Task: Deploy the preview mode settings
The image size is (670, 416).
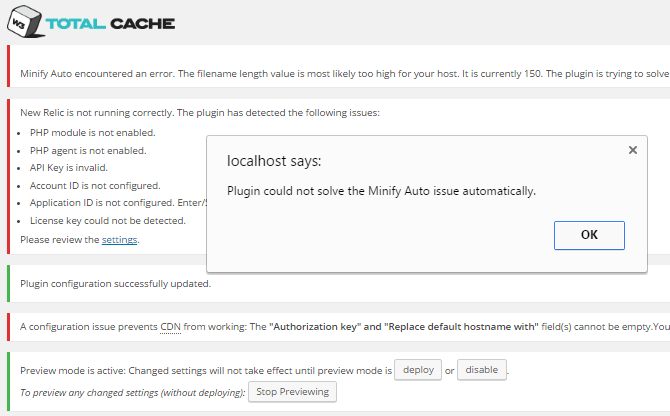Action: [418, 370]
